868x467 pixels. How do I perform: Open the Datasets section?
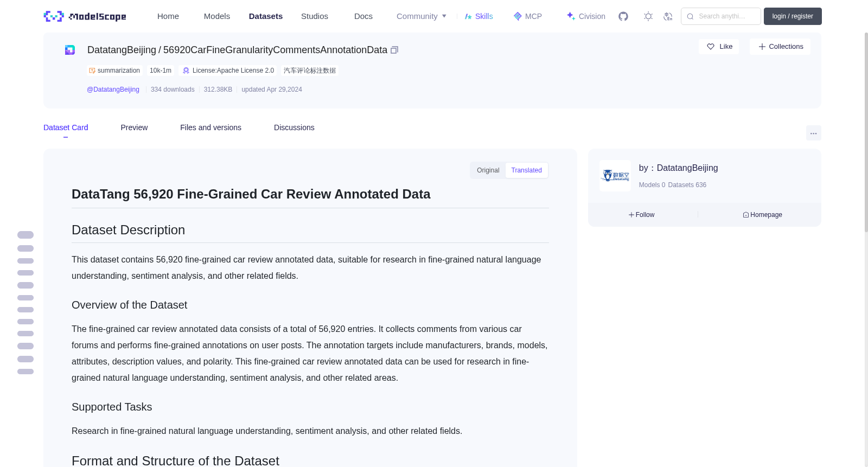point(266,16)
